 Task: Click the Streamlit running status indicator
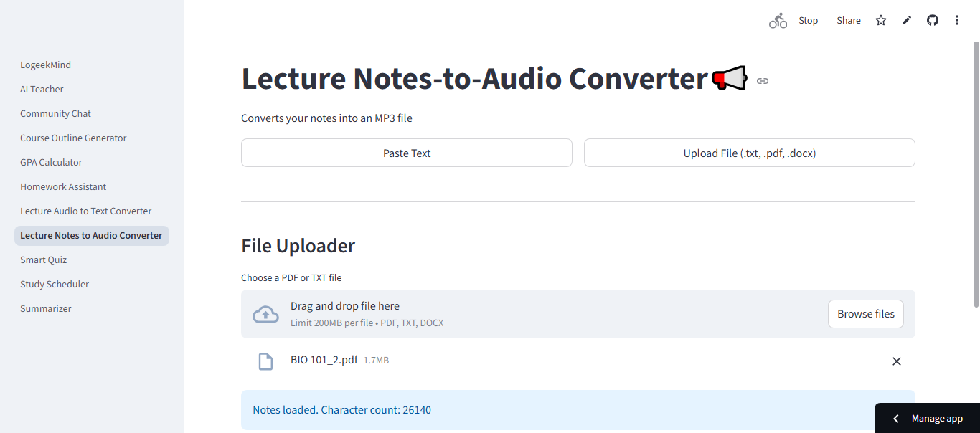[778, 20]
